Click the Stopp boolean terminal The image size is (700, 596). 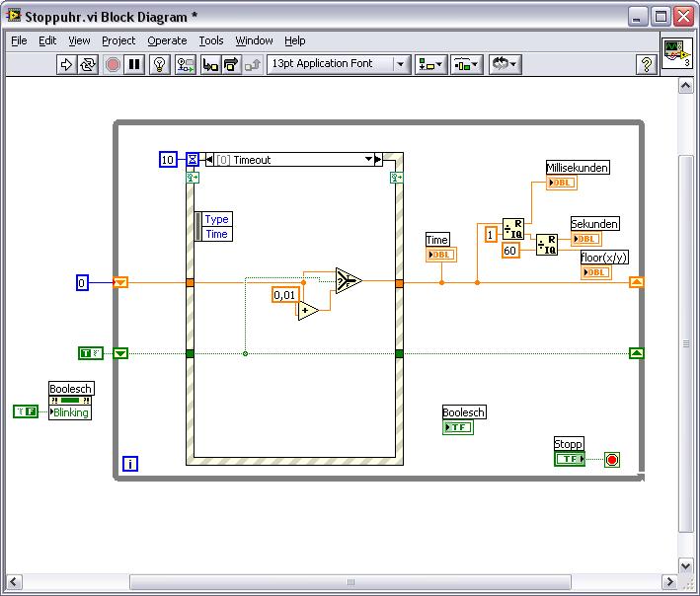[x=569, y=459]
